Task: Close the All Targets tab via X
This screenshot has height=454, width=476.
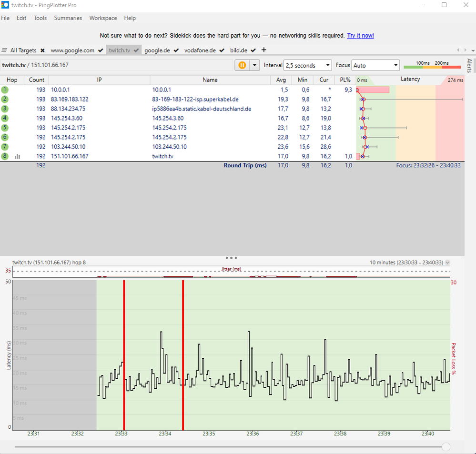Action: coord(42,50)
